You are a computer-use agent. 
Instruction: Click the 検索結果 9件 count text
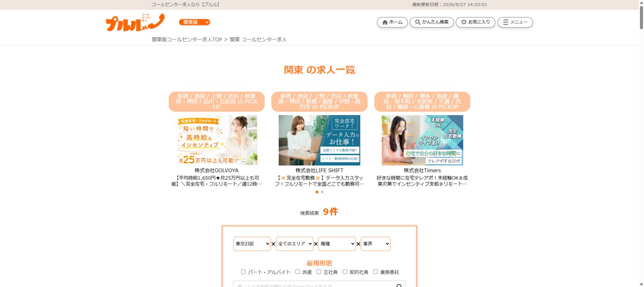pos(319,212)
